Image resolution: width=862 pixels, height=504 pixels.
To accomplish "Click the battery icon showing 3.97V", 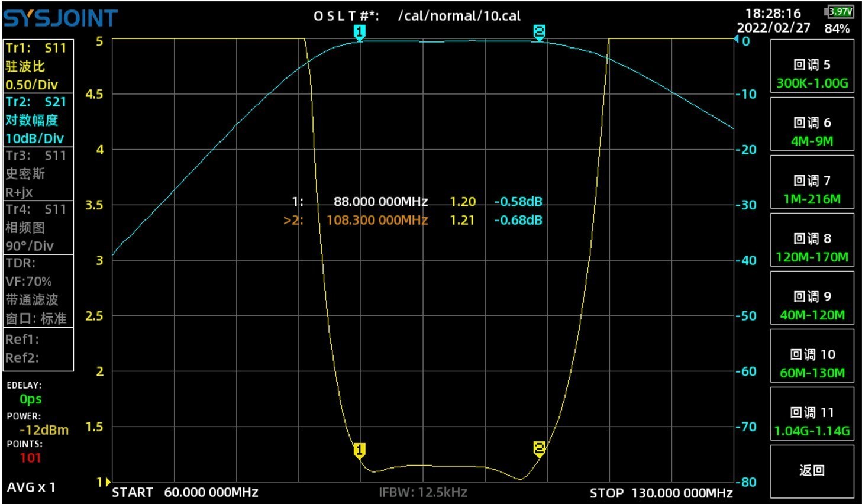I will click(839, 11).
